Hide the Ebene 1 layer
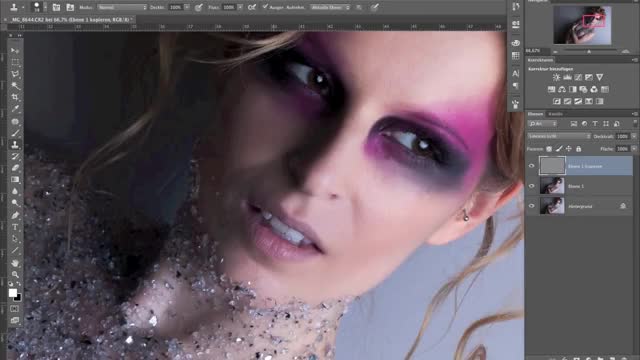 pyautogui.click(x=531, y=186)
